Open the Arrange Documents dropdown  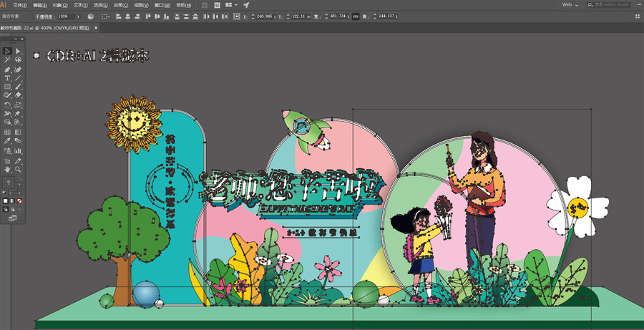[x=232, y=5]
